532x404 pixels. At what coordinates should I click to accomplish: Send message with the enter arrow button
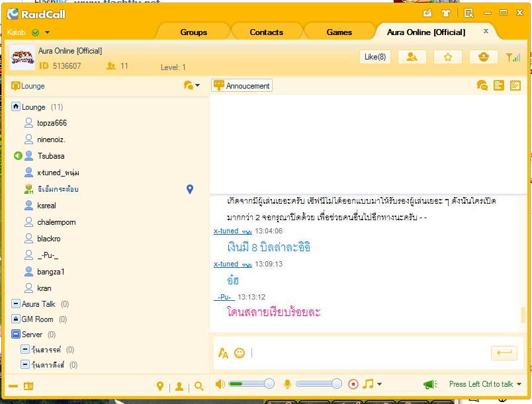[x=504, y=353]
